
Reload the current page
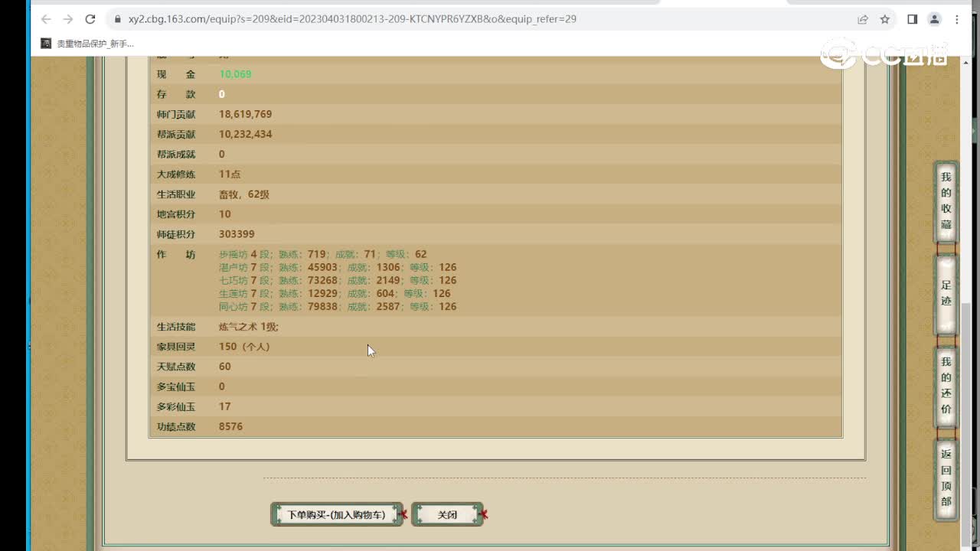coord(90,19)
